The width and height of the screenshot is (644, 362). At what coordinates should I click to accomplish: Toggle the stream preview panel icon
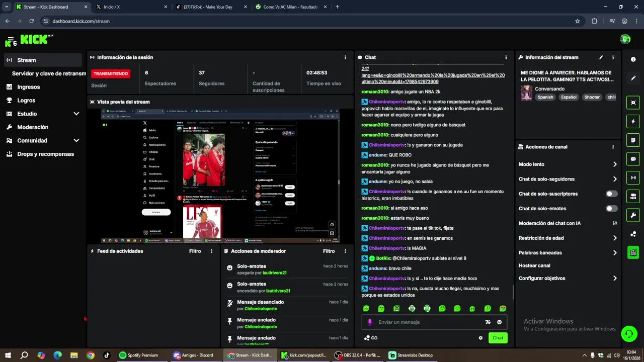pyautogui.click(x=633, y=103)
